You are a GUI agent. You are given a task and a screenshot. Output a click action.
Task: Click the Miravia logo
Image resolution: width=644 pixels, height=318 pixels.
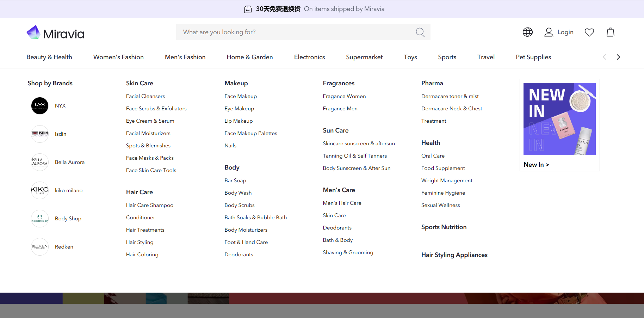[56, 33]
